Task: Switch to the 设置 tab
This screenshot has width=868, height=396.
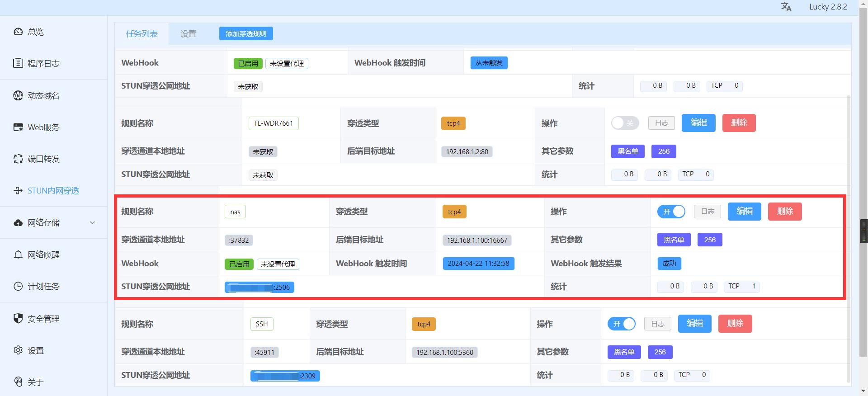Action: tap(188, 34)
